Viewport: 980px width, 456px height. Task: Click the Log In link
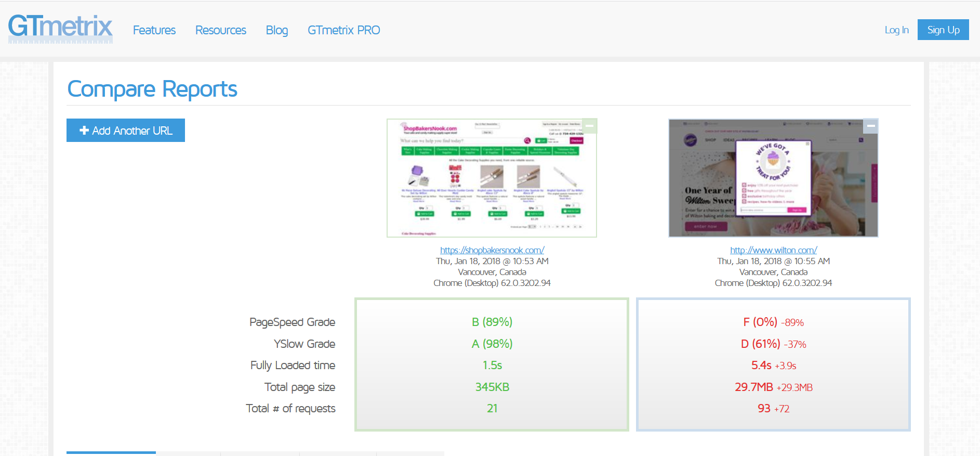[x=897, y=30]
